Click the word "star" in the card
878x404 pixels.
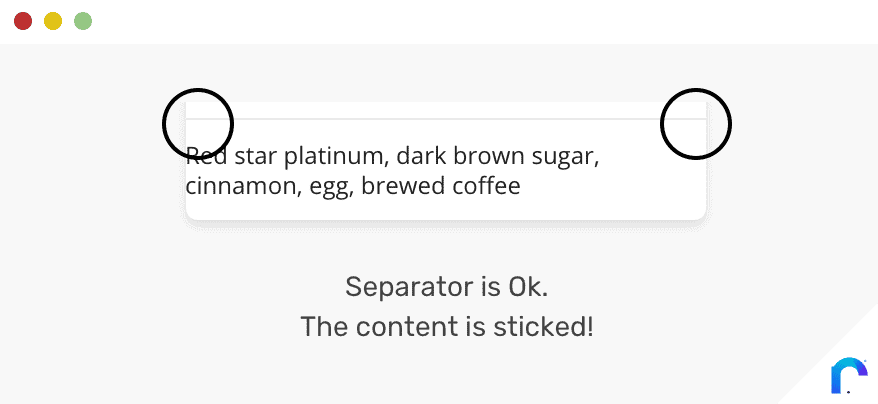[x=255, y=157]
